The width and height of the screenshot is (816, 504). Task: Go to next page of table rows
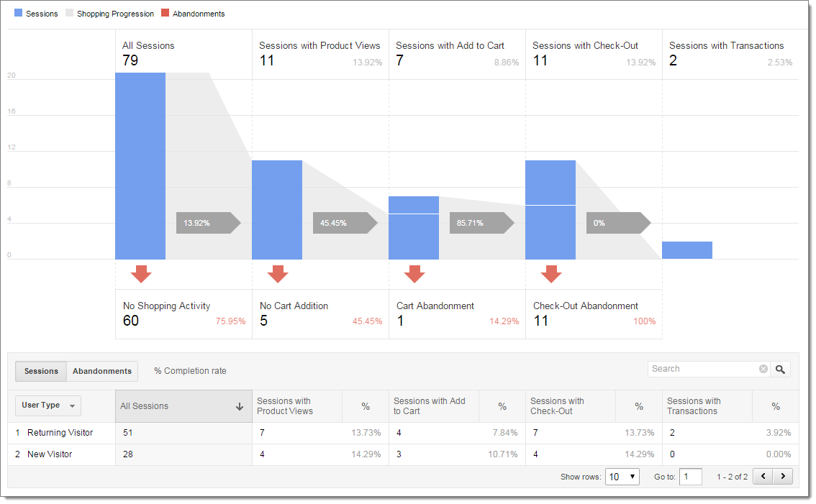pyautogui.click(x=782, y=477)
